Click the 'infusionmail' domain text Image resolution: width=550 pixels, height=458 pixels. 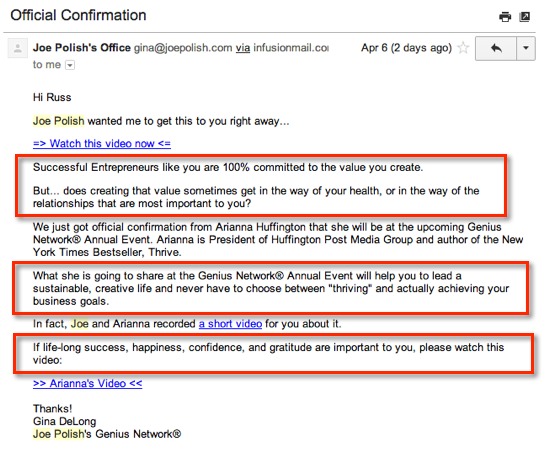tap(291, 48)
